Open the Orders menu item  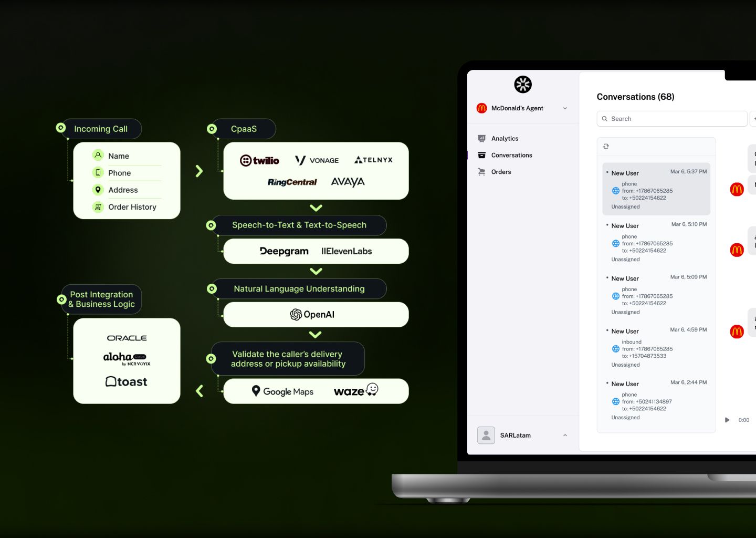[501, 172]
